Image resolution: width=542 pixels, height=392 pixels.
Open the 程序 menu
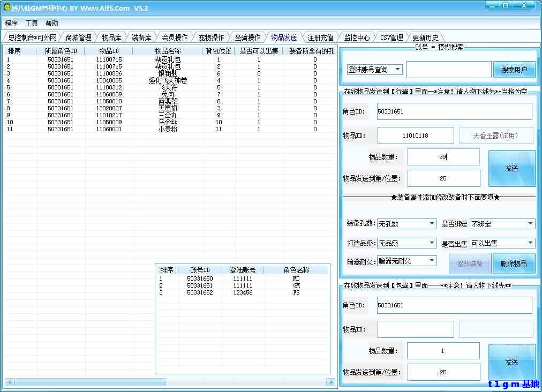click(11, 24)
